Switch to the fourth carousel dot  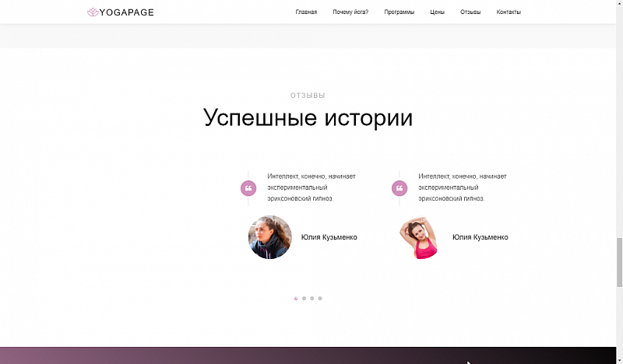[320, 299]
